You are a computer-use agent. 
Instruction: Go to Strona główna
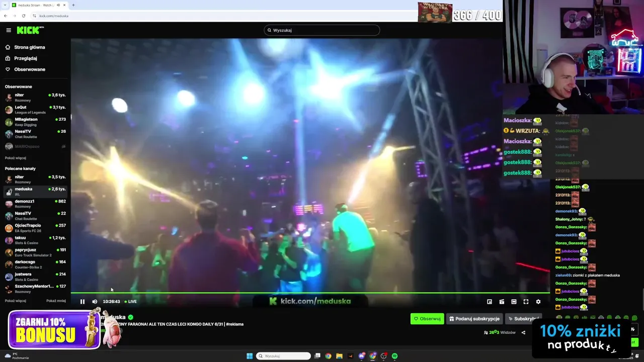point(30,47)
